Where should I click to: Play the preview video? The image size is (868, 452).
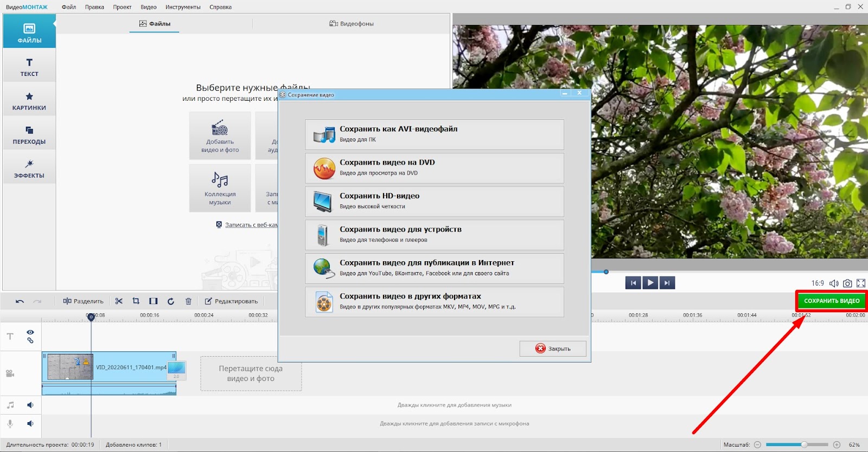650,283
